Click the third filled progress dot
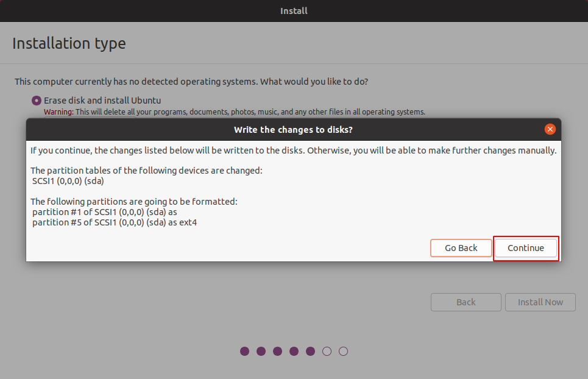This screenshot has height=379, width=588. click(278, 351)
